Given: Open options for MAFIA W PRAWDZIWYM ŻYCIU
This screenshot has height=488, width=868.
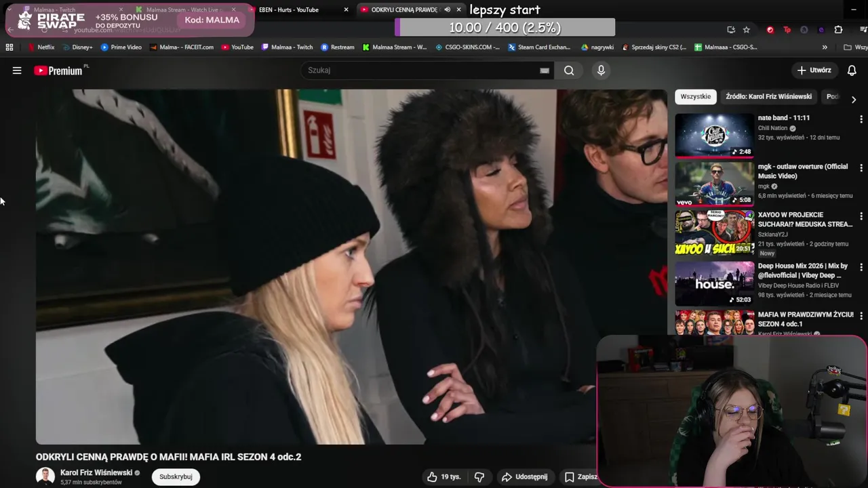Looking at the screenshot, I should tap(861, 316).
